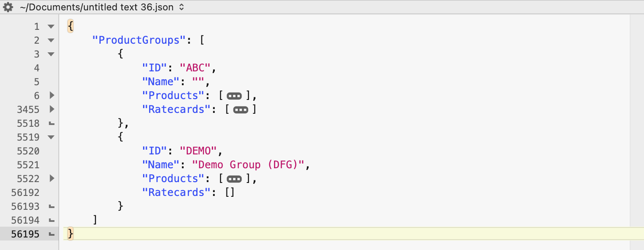Click the fold end marker on line 5518
Screen dimensions: 644x250
tap(51, 124)
